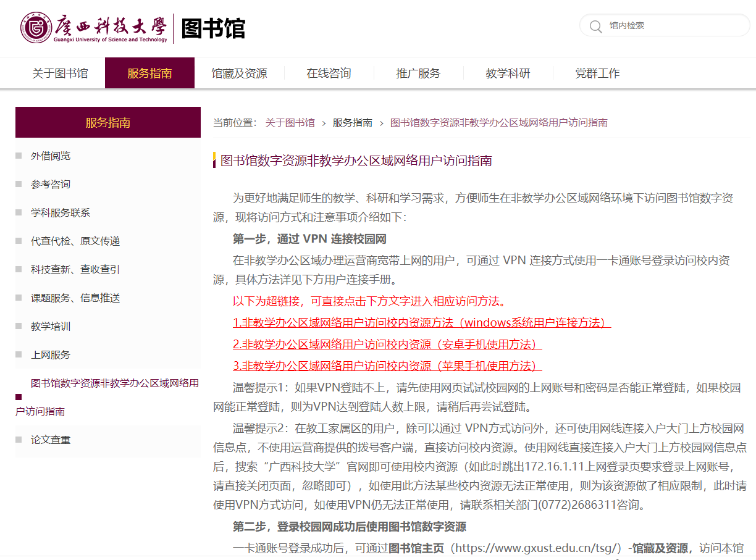Focus the 馆内检索 search field
756x560 pixels.
pos(665,25)
